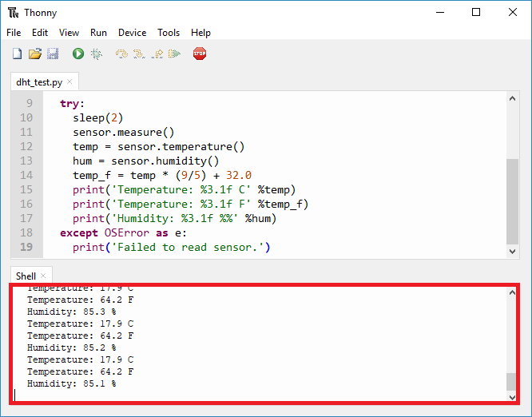Open the File menu

(x=14, y=33)
